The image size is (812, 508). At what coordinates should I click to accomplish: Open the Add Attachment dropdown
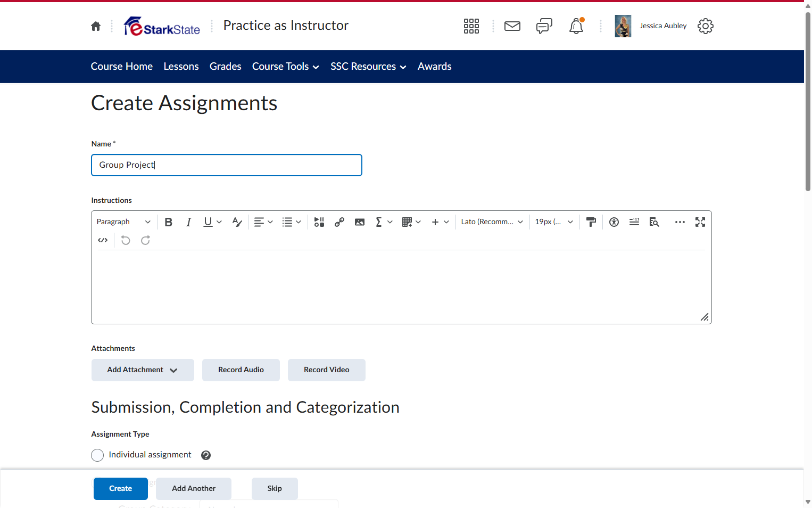143,370
